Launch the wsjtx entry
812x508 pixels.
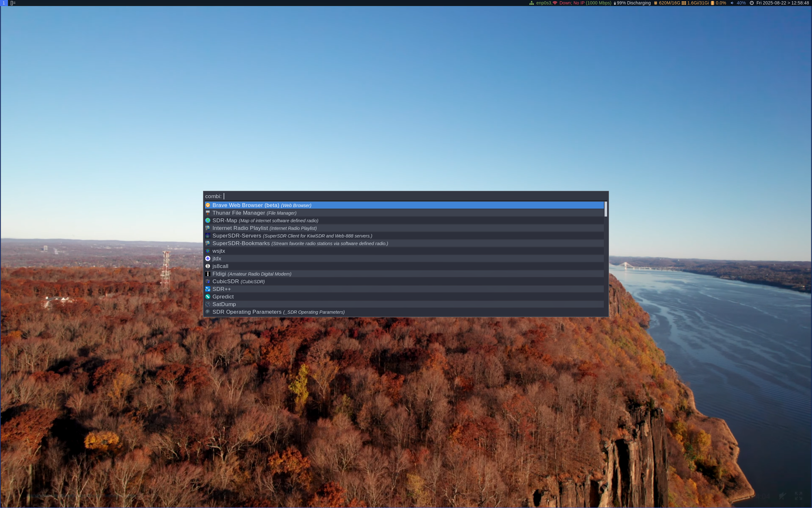point(404,251)
